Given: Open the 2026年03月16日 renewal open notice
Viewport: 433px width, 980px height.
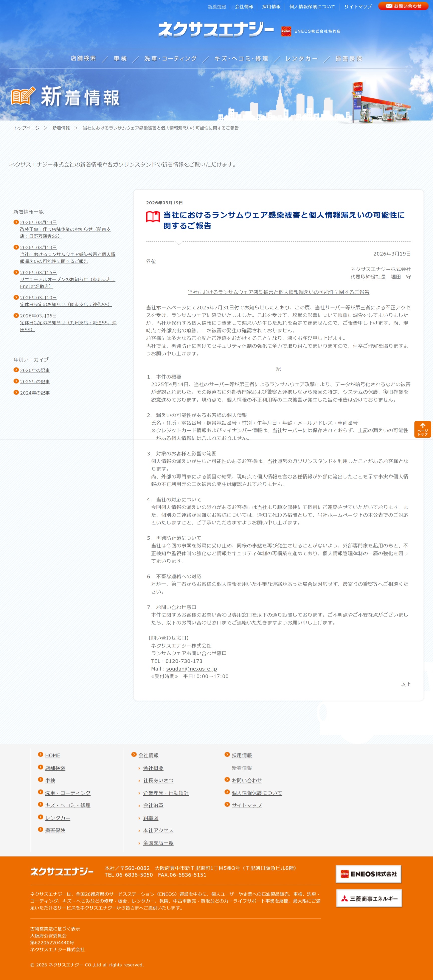Looking at the screenshot, I should point(67,279).
